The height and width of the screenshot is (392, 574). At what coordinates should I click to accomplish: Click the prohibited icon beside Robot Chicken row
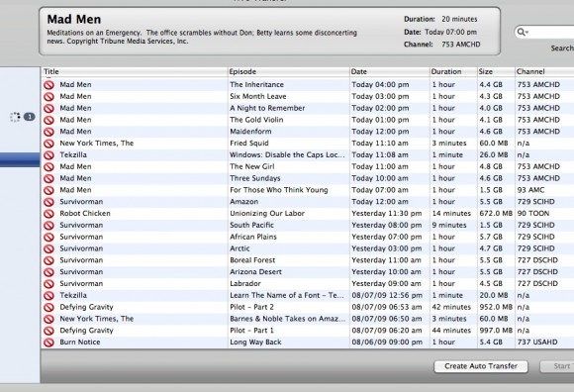click(x=49, y=214)
